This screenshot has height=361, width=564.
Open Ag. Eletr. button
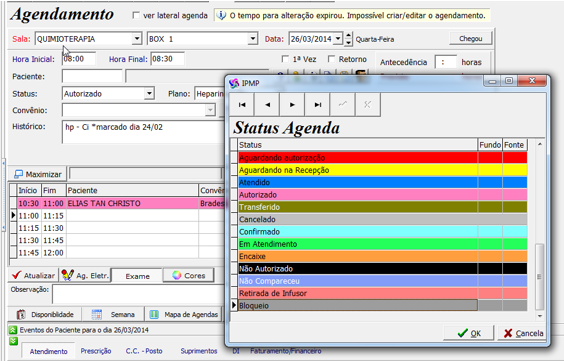pyautogui.click(x=85, y=275)
